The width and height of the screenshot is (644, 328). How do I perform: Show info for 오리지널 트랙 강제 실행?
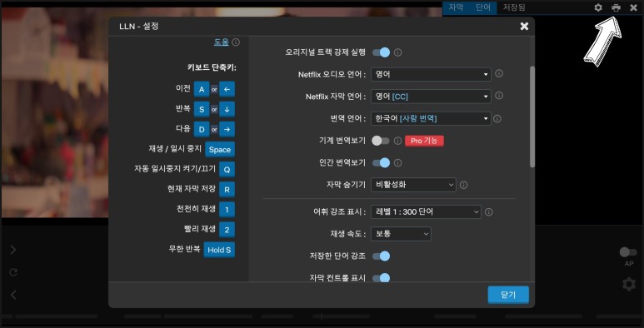pos(397,52)
